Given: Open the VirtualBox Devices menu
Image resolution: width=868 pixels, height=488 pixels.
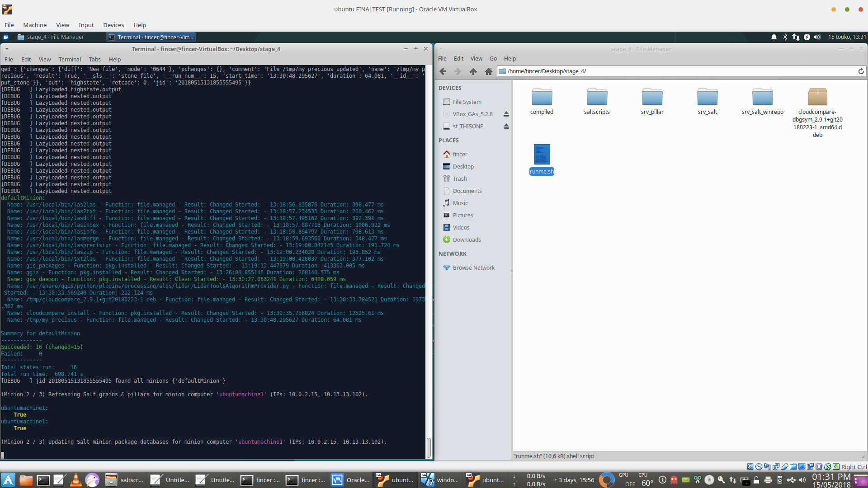Looking at the screenshot, I should (113, 25).
